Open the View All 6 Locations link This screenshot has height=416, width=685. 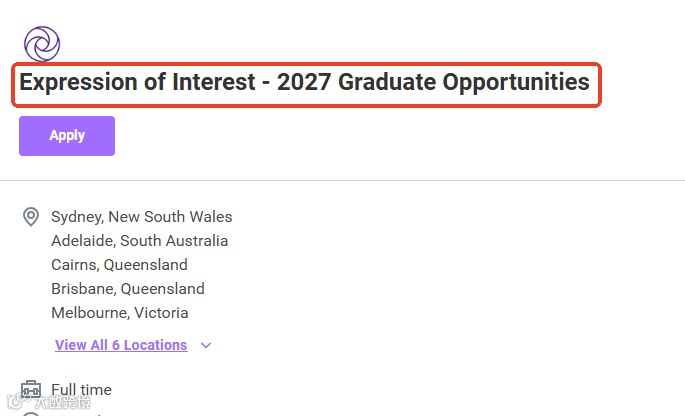pos(121,345)
